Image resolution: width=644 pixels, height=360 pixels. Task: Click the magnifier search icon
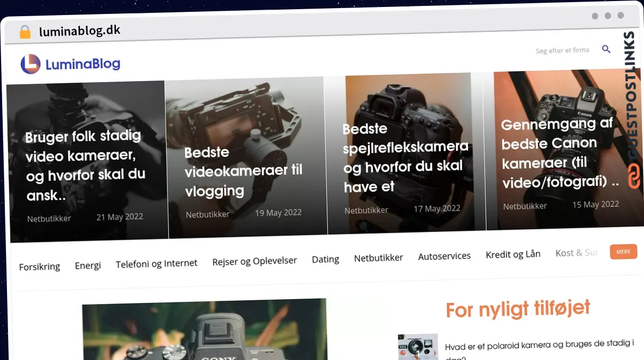click(x=606, y=49)
